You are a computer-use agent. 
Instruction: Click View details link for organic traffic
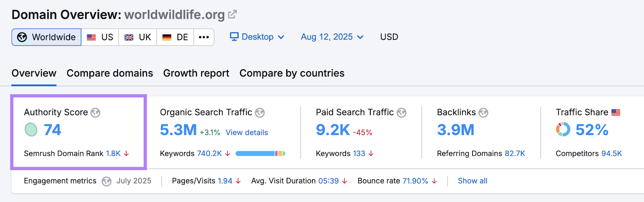pyautogui.click(x=247, y=132)
